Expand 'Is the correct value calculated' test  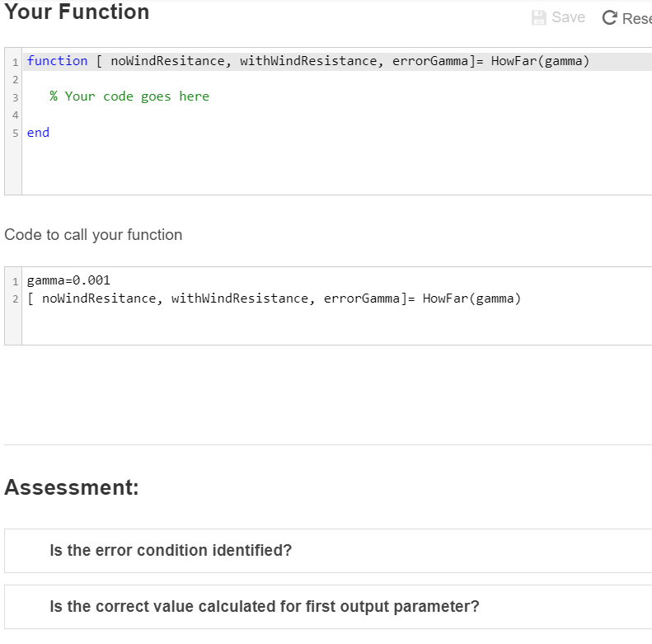(x=264, y=607)
